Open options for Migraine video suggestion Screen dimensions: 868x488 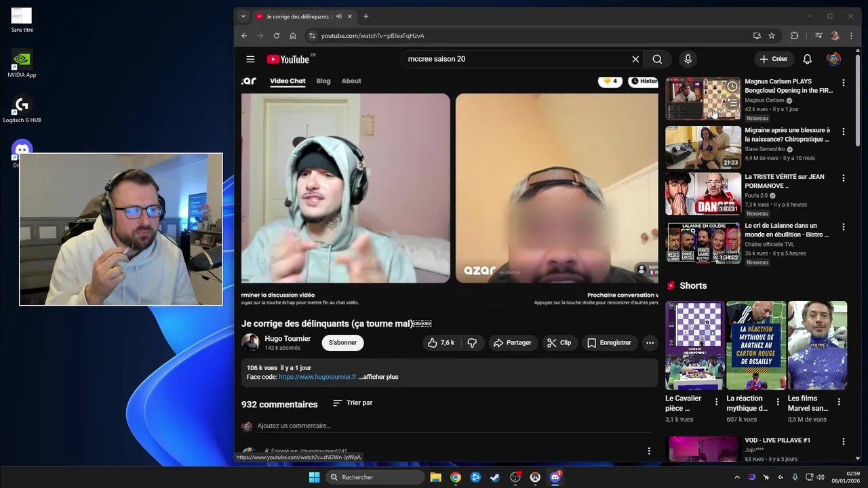(x=844, y=131)
